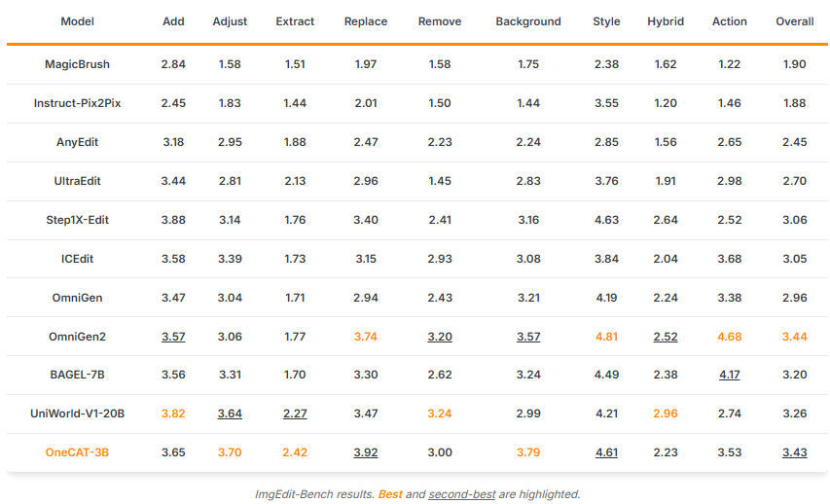830x504 pixels.
Task: Select the OmniGen model name
Action: [77, 298]
